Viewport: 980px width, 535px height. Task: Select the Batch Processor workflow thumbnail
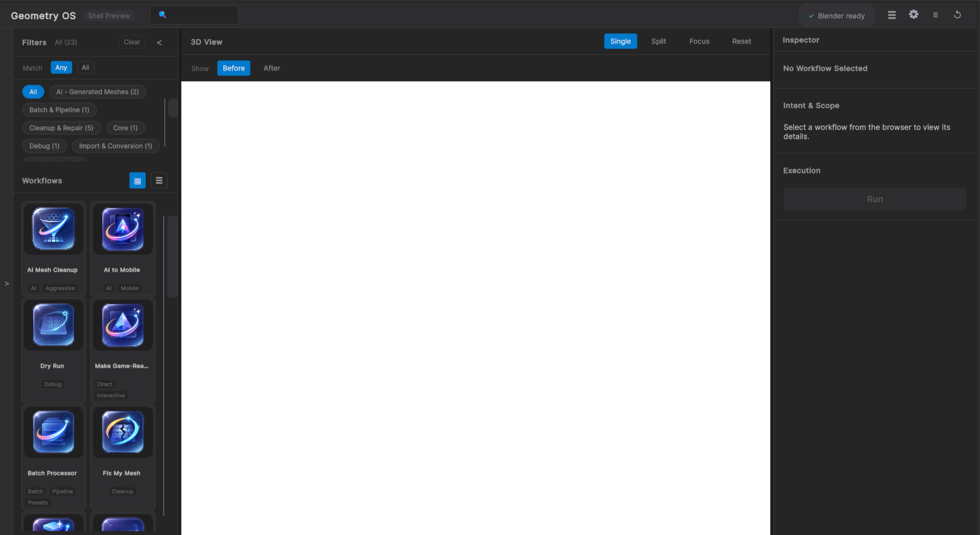coord(53,432)
